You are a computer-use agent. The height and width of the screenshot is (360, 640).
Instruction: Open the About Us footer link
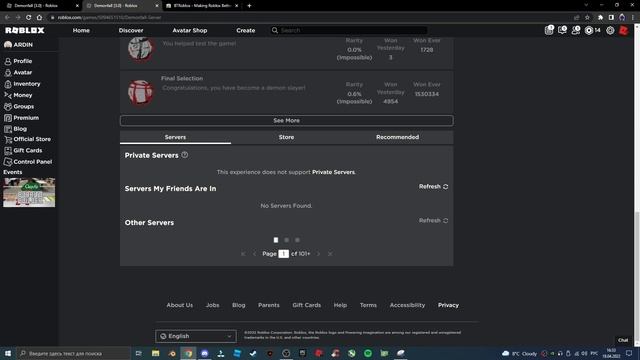[x=180, y=305]
